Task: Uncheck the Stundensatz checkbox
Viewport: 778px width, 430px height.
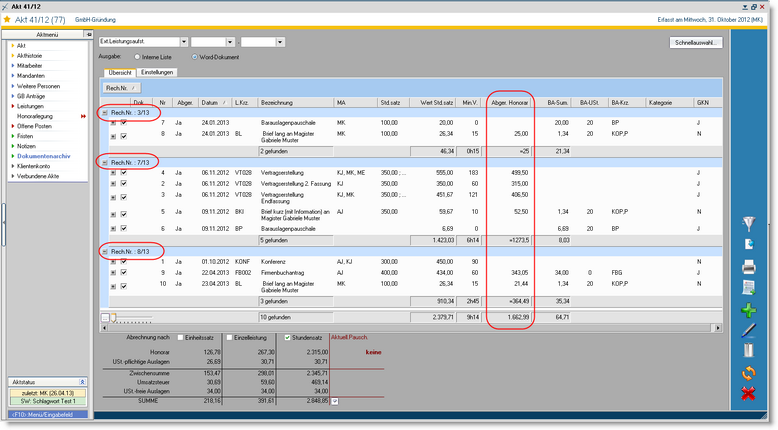Action: [x=287, y=337]
